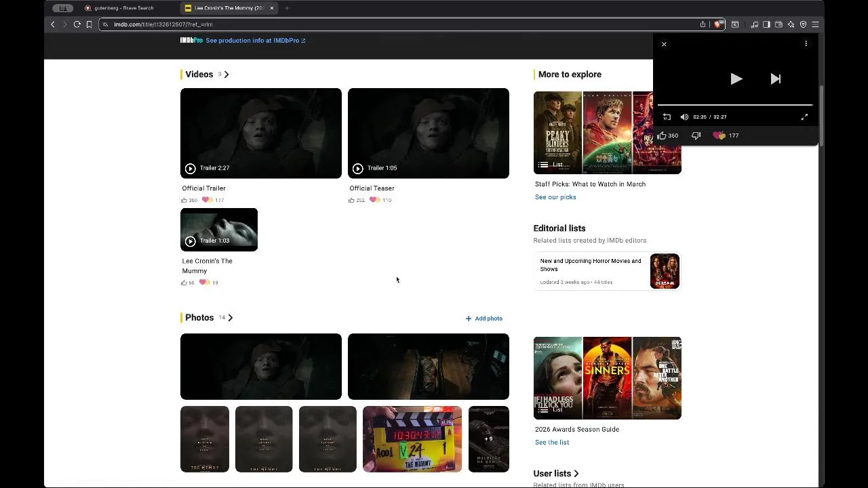
Task: Close the Lee Cronin's The Mummy tab
Action: pyautogui.click(x=272, y=8)
